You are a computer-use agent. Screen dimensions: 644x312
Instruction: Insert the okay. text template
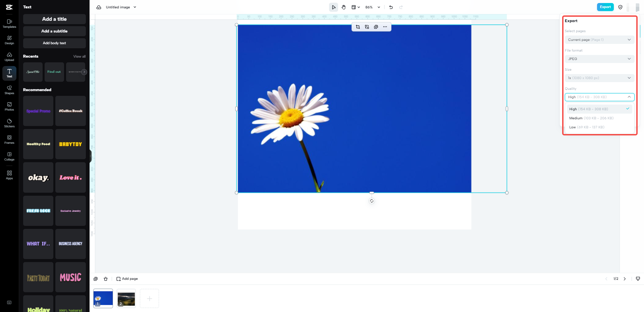tap(38, 177)
